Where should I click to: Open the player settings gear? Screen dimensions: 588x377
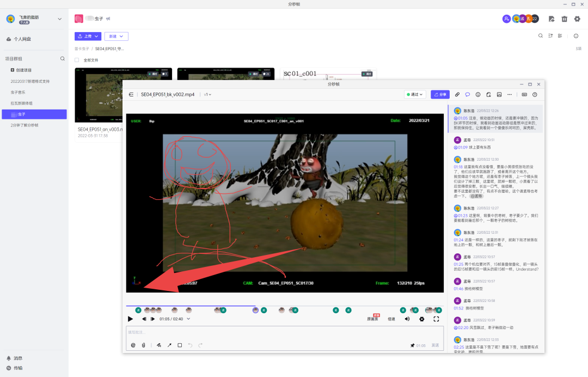pos(422,319)
